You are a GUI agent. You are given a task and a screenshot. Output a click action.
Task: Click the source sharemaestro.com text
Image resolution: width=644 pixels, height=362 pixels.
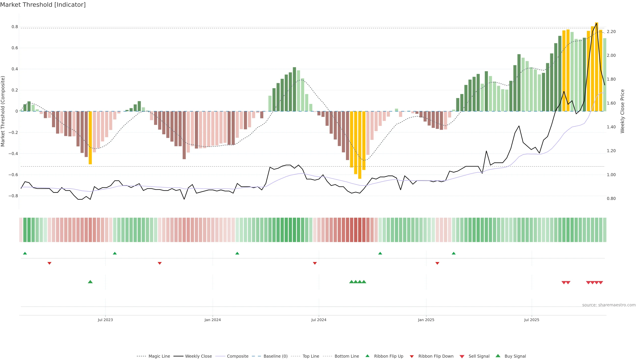pyautogui.click(x=609, y=305)
